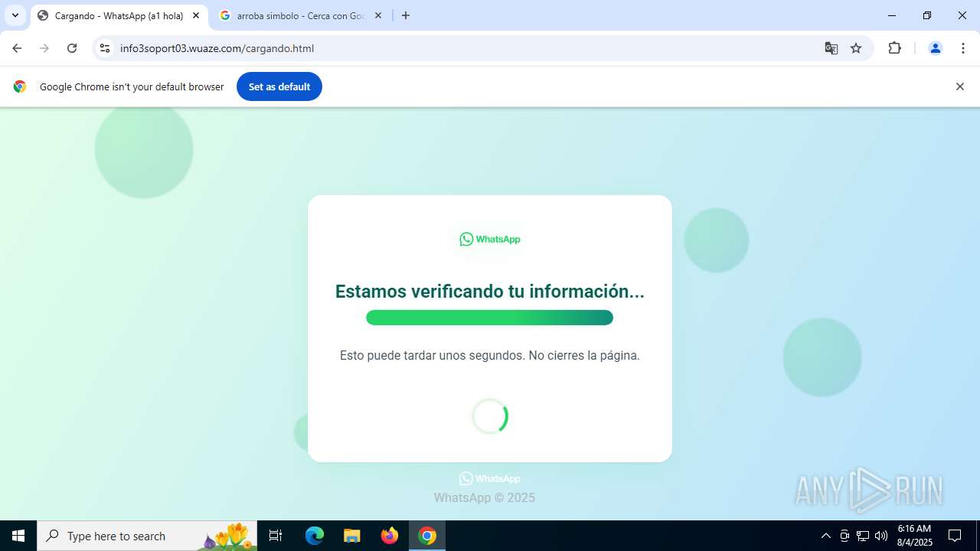
Task: Show hidden system tray icons
Action: [x=825, y=536]
